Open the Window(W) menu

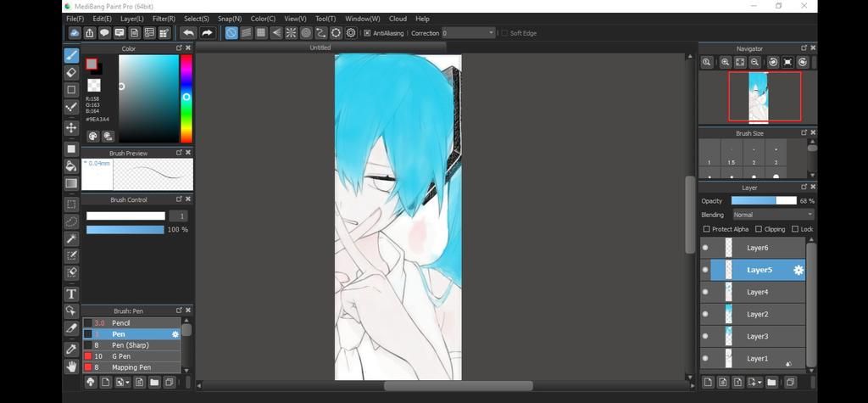(363, 19)
